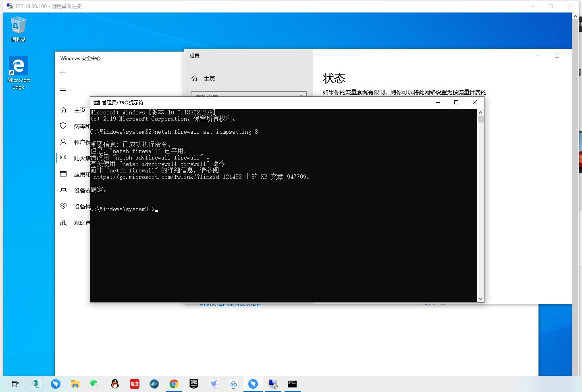Click the Windows 安全中心 window title
This screenshot has width=582, height=392.
point(81,58)
